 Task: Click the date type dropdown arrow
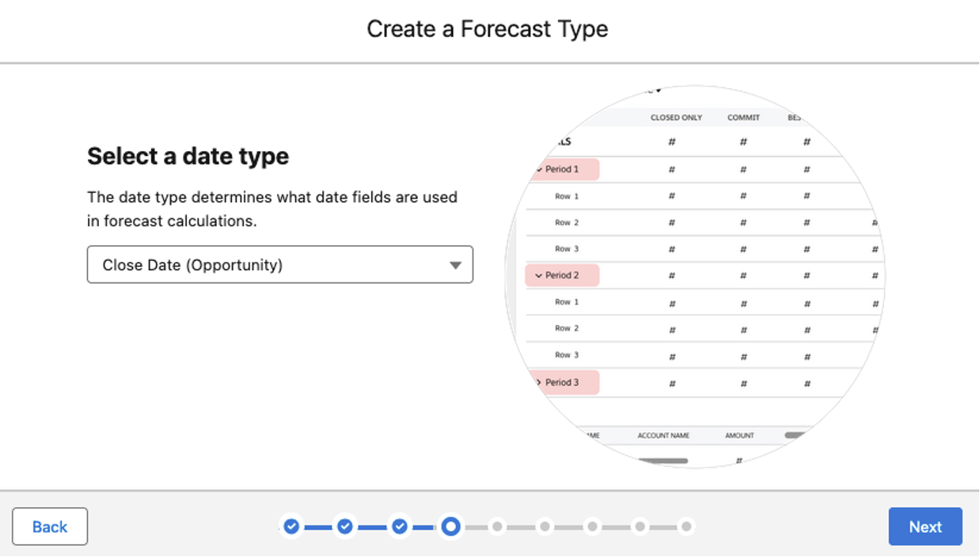click(455, 266)
